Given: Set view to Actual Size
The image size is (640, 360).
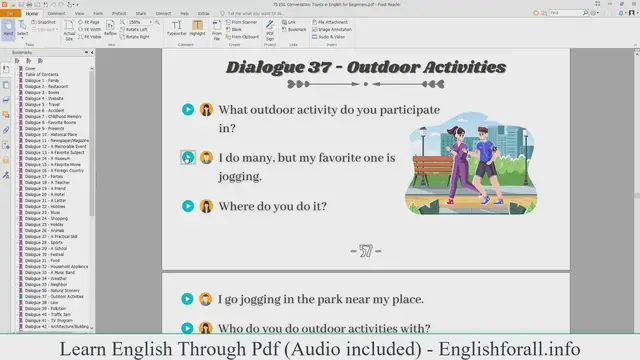Looking at the screenshot, I should pyautogui.click(x=69, y=30).
